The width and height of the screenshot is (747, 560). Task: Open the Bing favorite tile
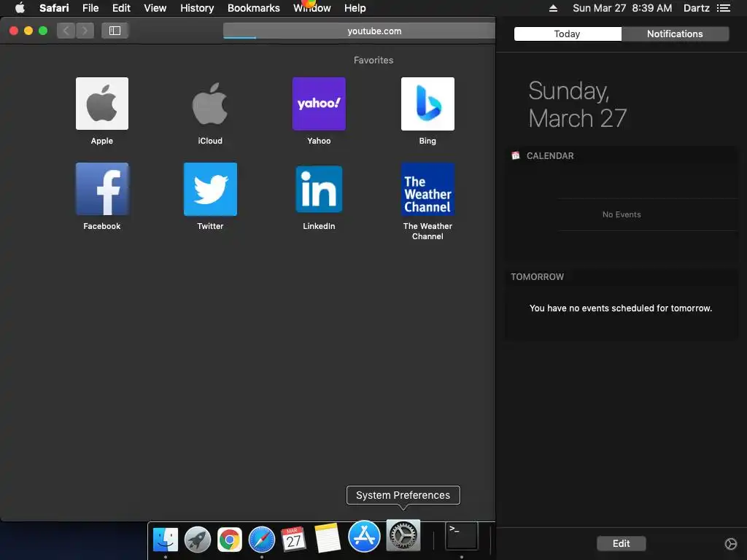427,104
